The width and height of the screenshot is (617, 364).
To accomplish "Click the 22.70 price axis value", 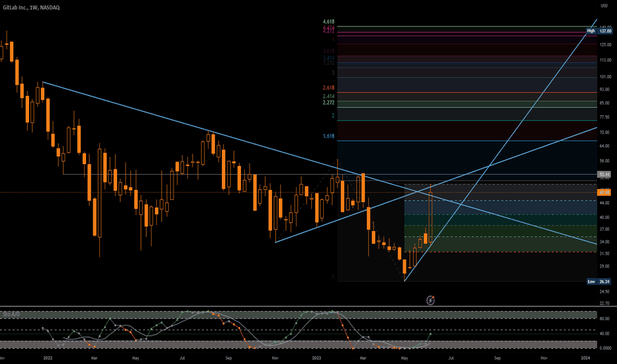I will coord(605,303).
